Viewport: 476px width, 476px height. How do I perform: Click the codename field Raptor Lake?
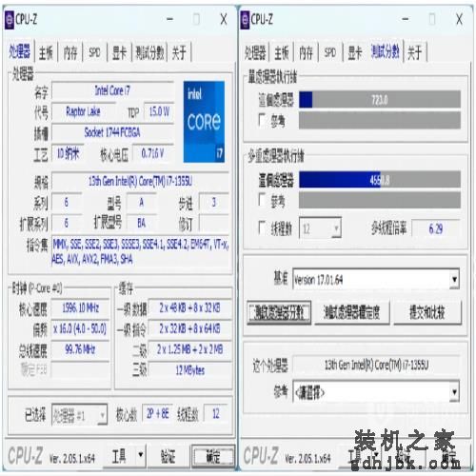coord(83,111)
